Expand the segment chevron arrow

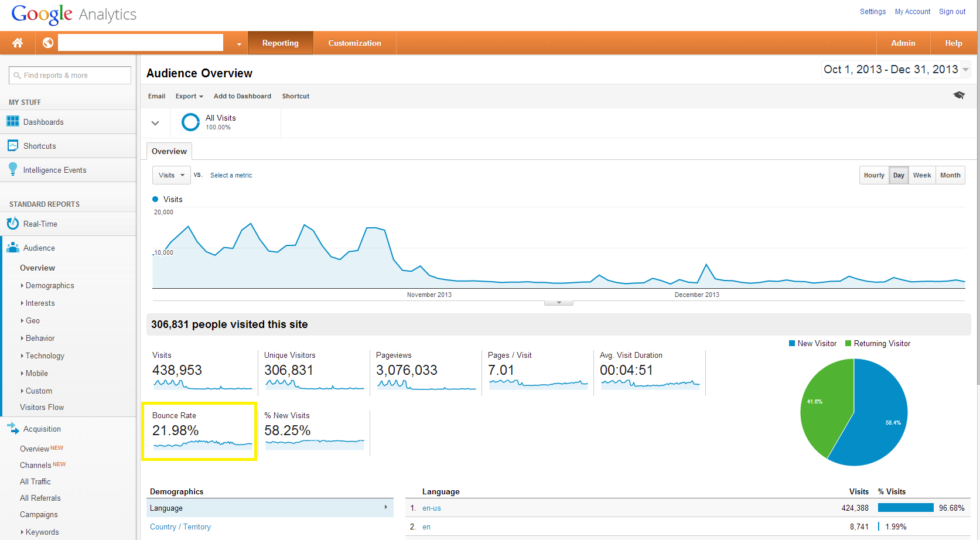155,123
